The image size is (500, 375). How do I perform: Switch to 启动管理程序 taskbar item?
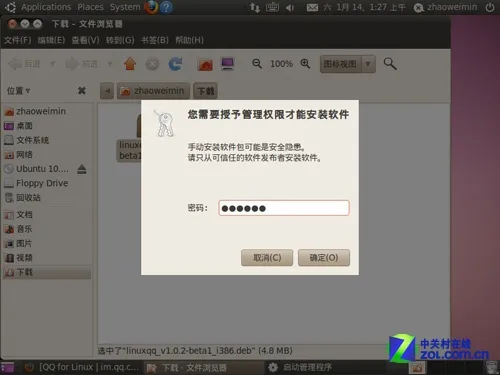tap(301, 367)
